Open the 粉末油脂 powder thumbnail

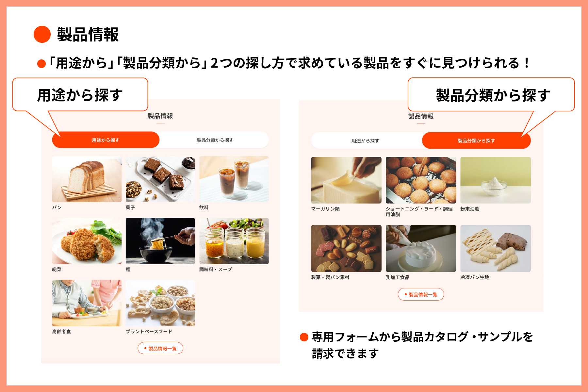[x=496, y=180]
